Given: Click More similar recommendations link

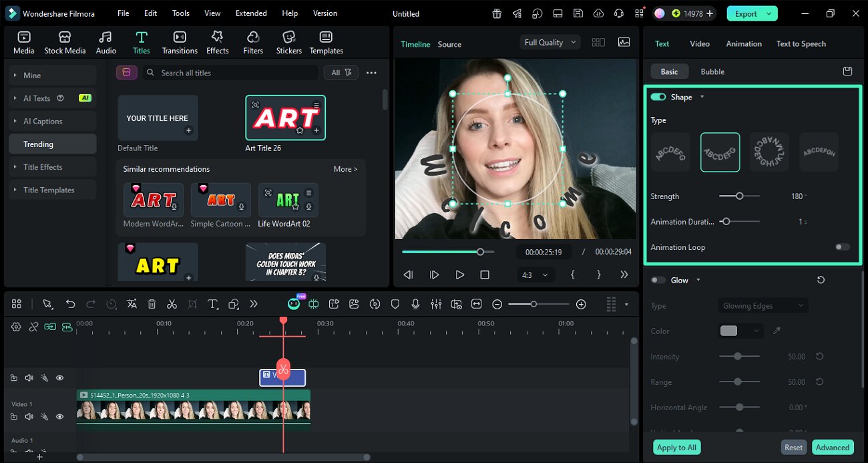Looking at the screenshot, I should (x=345, y=169).
